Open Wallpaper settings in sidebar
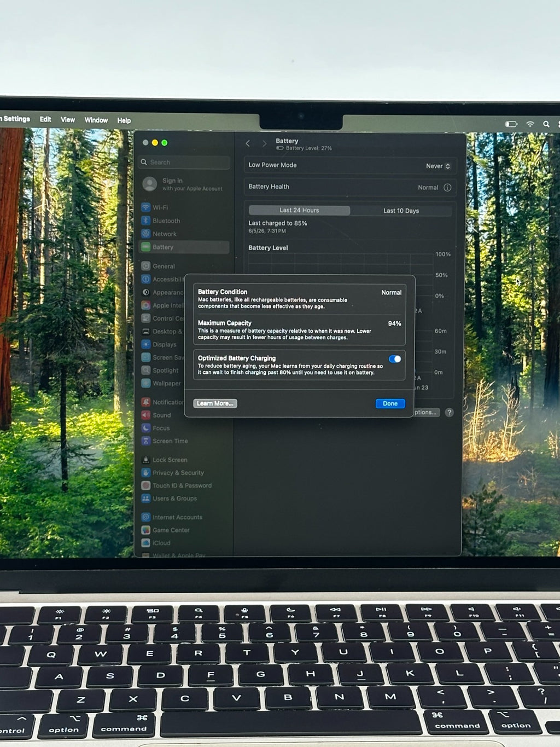 [x=162, y=383]
